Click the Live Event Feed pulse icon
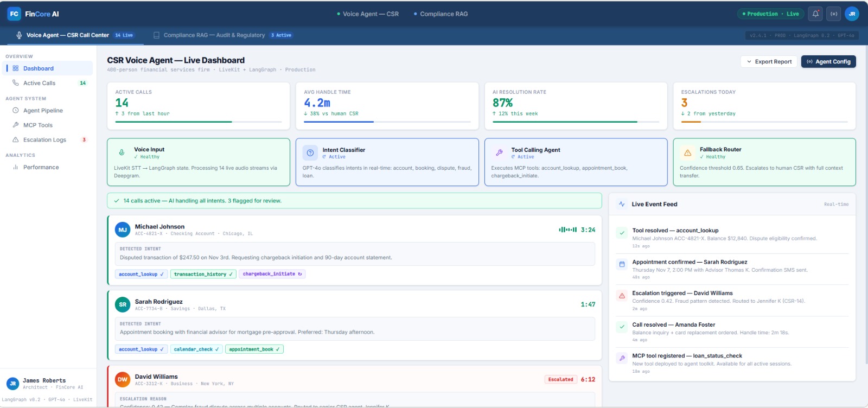Viewport: 868px width, 408px height. pyautogui.click(x=622, y=205)
